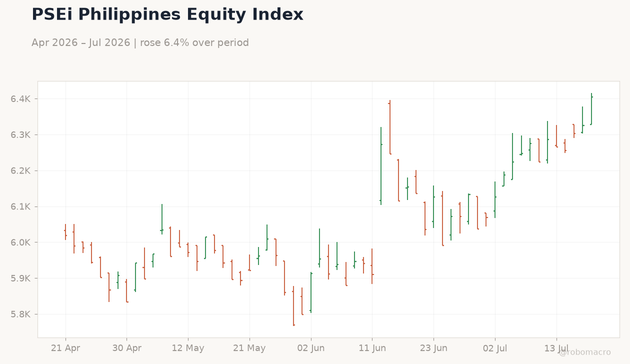The image size is (630, 364).
Task: Click the 12 May x-axis date label
Action: [x=188, y=348]
